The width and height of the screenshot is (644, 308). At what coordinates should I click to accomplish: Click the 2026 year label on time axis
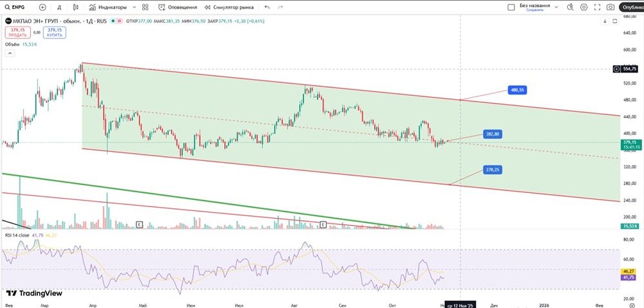(x=544, y=305)
